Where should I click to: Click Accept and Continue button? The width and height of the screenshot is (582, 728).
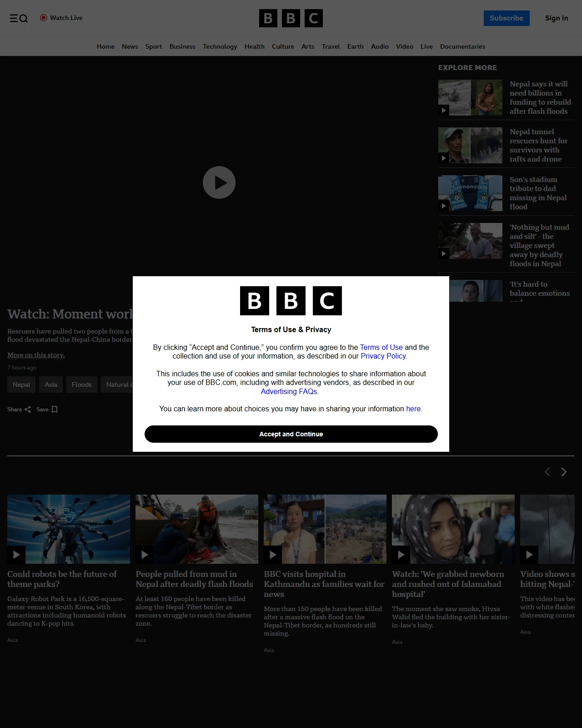pos(291,434)
